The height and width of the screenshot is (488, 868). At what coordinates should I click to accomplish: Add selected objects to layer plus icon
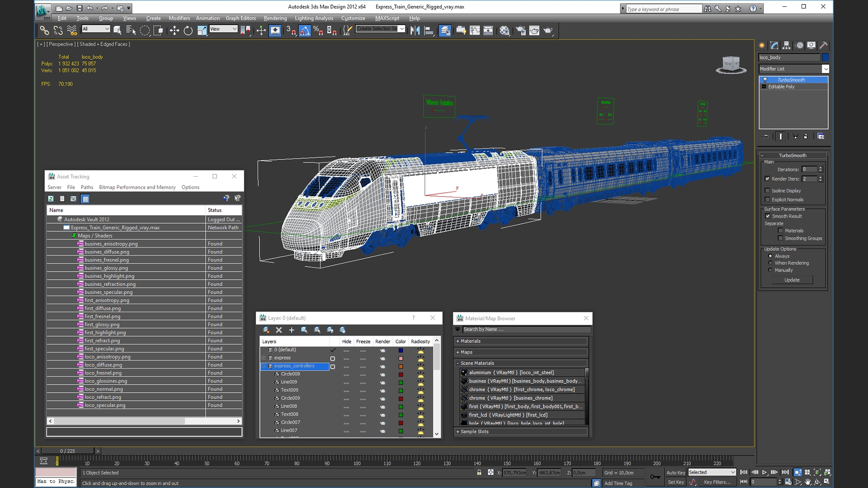click(x=292, y=330)
